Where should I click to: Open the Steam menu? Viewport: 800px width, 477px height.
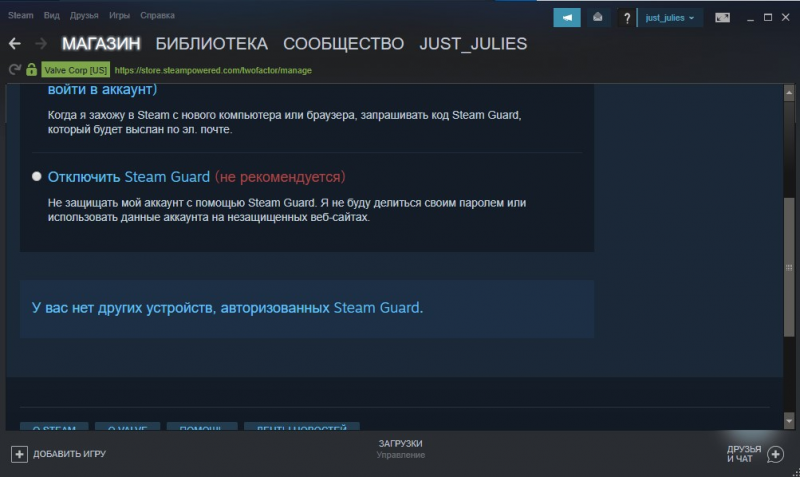pos(20,15)
